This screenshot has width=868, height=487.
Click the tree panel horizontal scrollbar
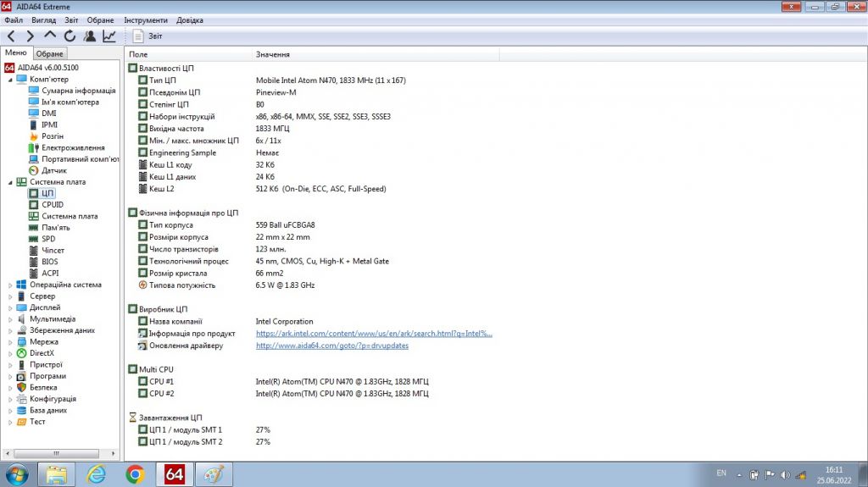point(60,453)
